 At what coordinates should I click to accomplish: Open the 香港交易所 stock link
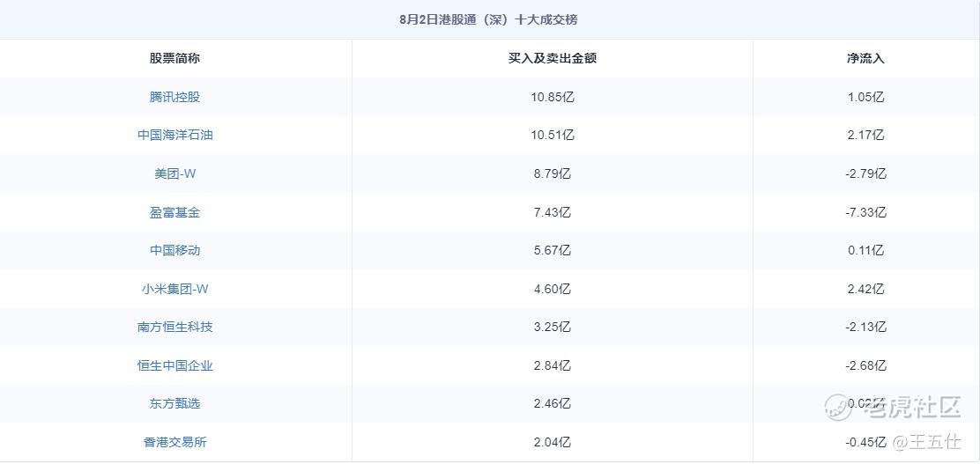175,443
